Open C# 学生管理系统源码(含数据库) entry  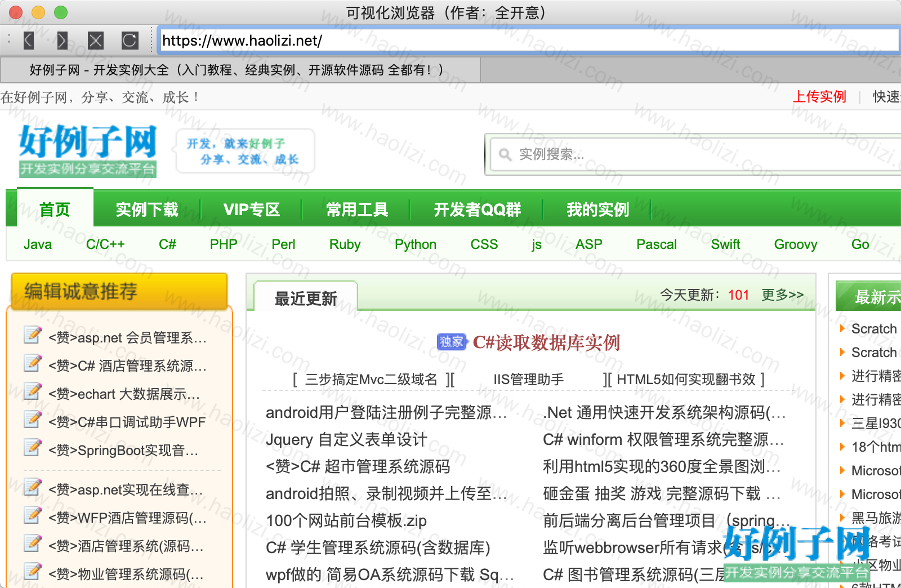[x=378, y=548]
